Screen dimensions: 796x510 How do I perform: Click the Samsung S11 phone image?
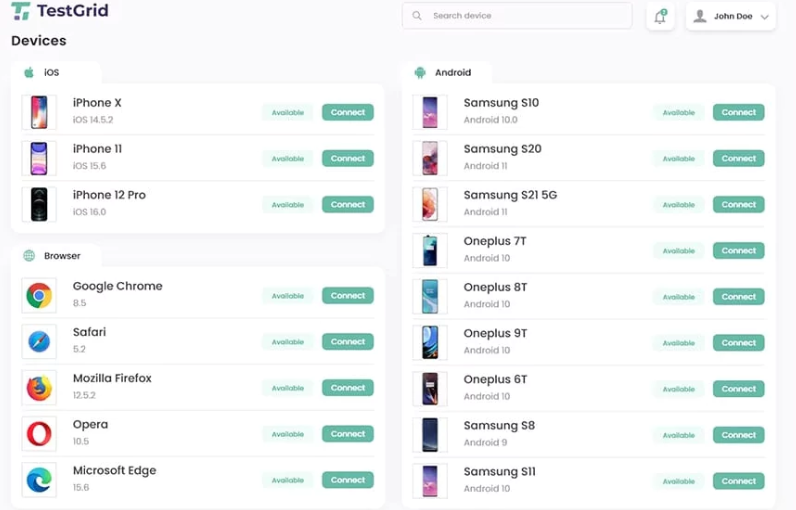(430, 481)
